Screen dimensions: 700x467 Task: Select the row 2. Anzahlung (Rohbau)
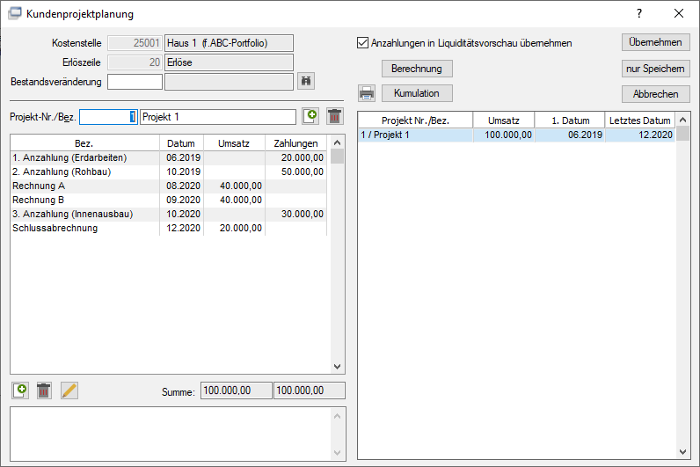(x=168, y=172)
